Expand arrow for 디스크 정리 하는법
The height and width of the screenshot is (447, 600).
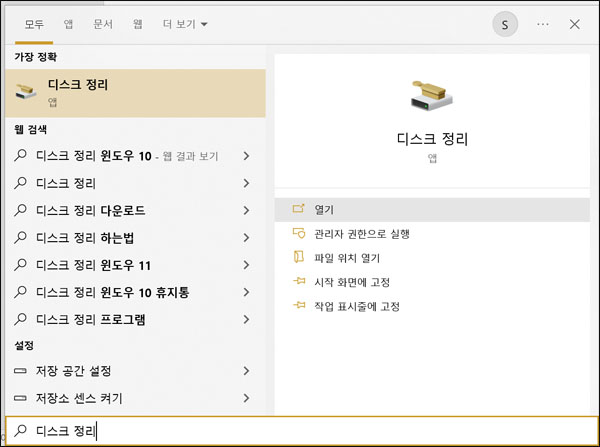246,237
